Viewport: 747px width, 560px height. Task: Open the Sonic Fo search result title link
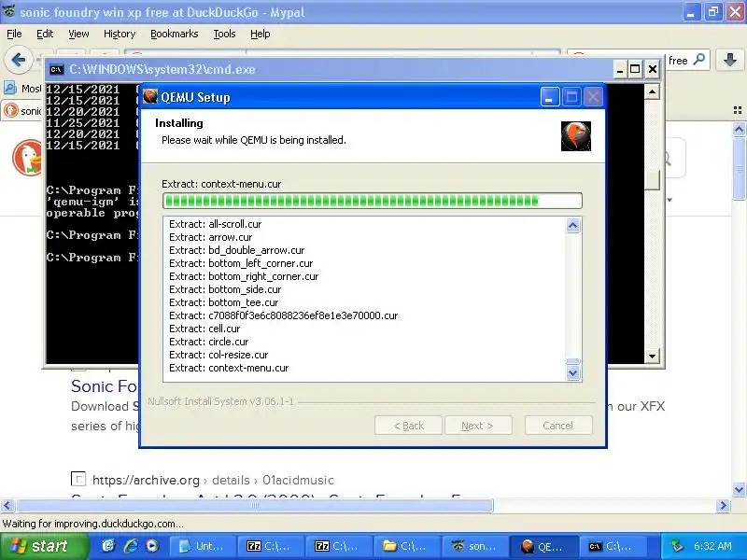click(105, 386)
